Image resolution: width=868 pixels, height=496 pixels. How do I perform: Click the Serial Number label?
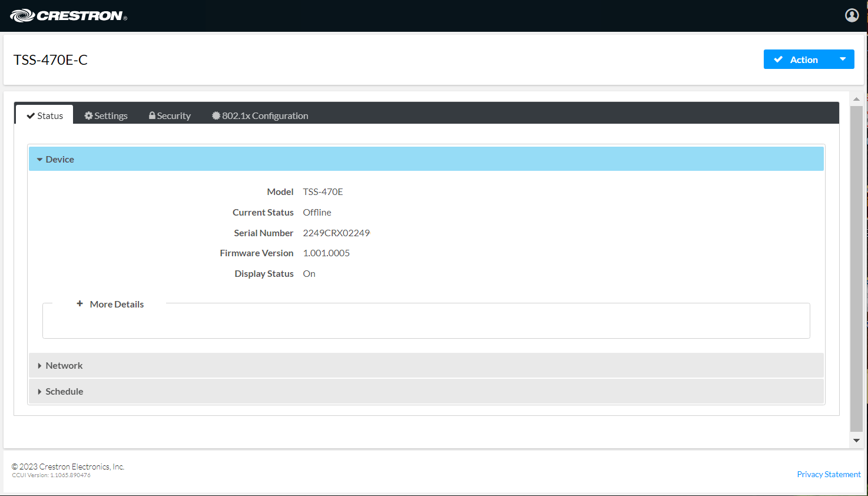(x=264, y=233)
